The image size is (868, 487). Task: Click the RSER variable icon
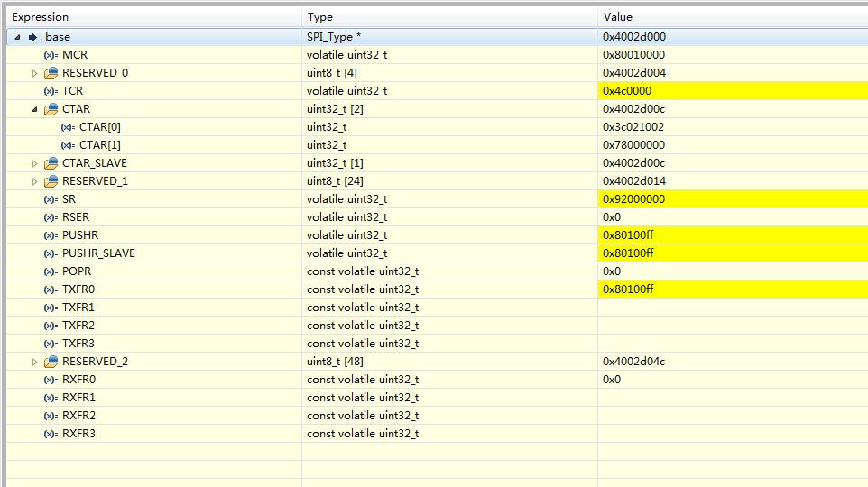pos(51,217)
